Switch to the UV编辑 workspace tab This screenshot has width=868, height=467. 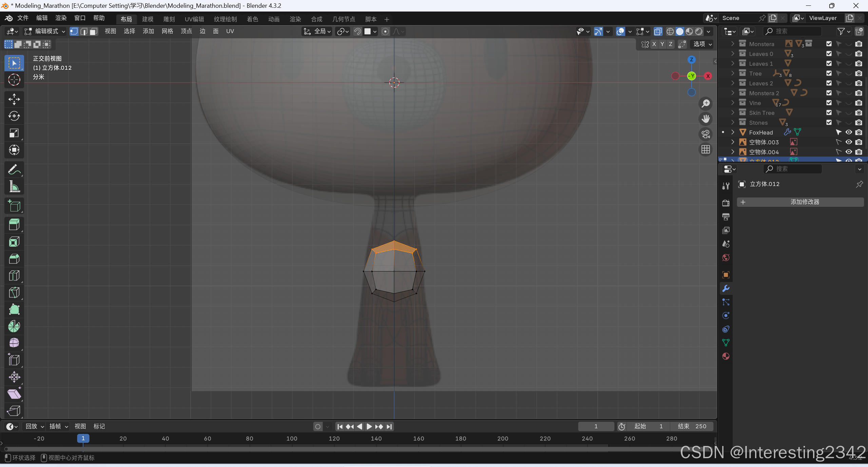[194, 19]
